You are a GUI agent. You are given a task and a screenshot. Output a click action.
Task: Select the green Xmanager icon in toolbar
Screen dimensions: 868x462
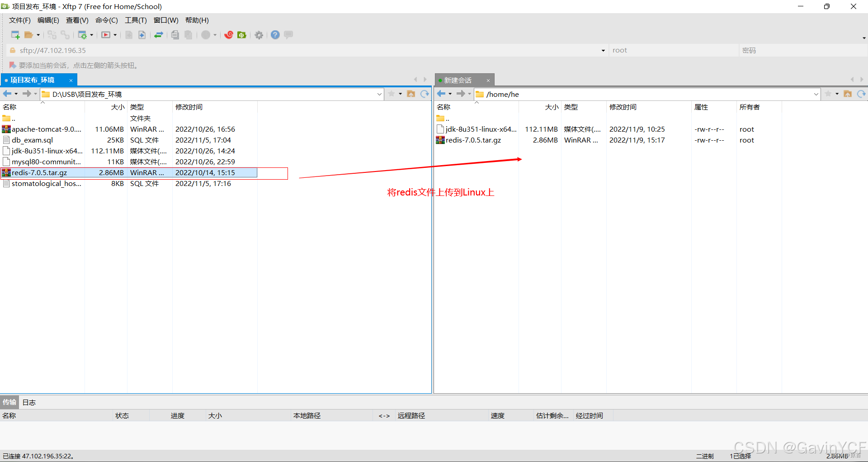coord(242,35)
